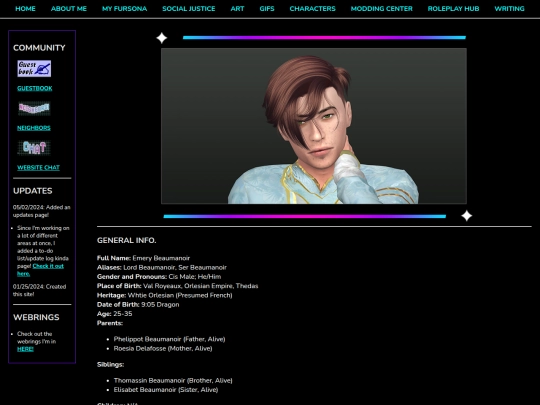Follow the WEBSITE CHAT link
540x405 pixels.
[x=38, y=168]
